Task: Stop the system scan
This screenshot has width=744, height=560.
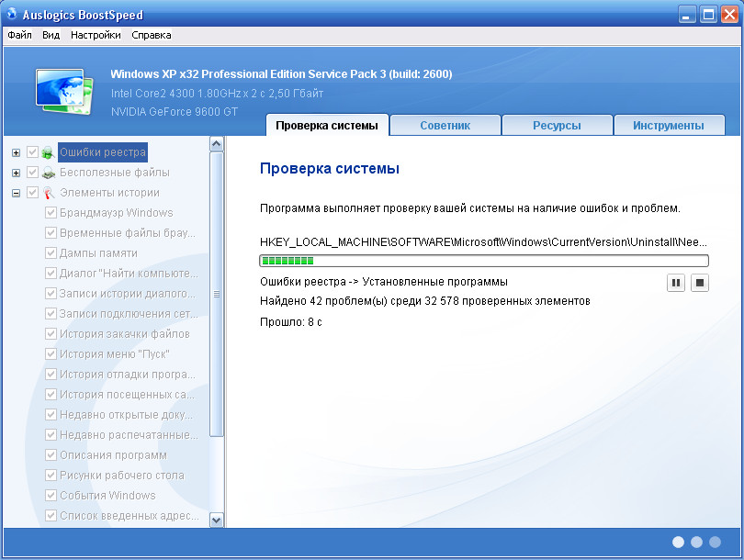Action: click(x=699, y=283)
